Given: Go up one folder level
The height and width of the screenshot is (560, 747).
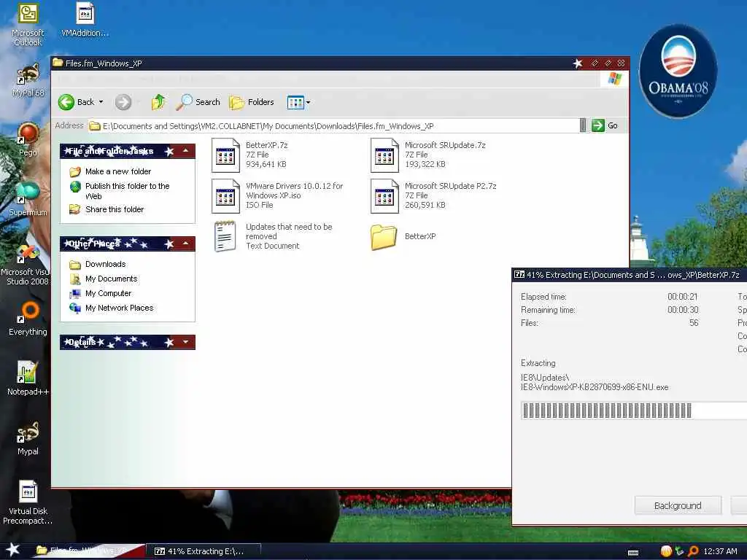Looking at the screenshot, I should [x=158, y=102].
